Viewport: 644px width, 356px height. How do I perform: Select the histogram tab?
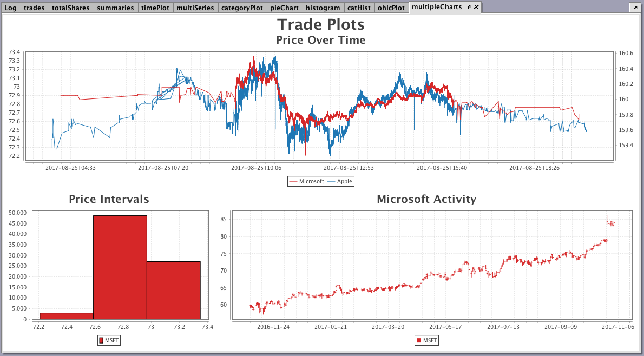point(323,8)
